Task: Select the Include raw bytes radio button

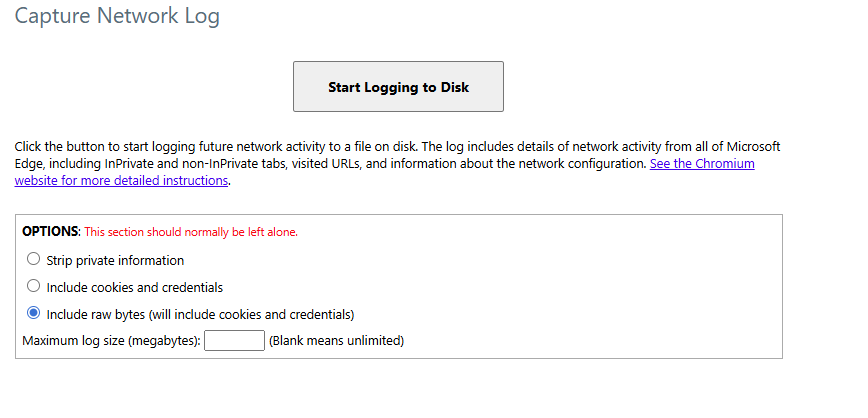Action: tap(34, 313)
